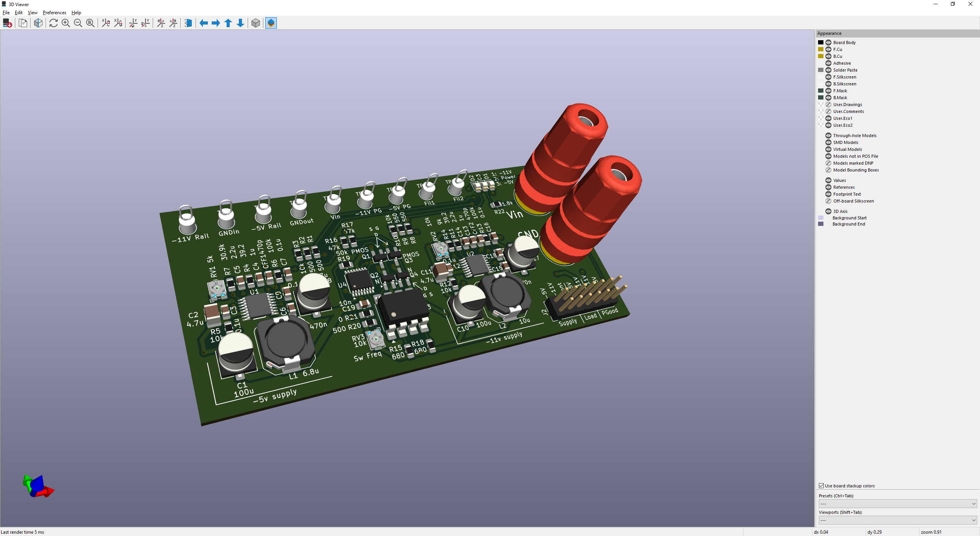Hide Through-hole Models
This screenshot has width=980, height=536.
coord(828,135)
